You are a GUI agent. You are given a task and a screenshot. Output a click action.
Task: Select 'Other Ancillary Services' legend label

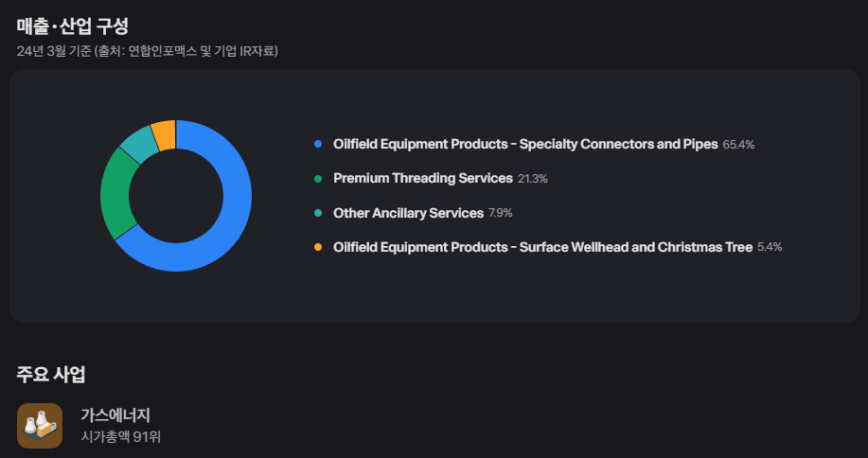(x=409, y=213)
